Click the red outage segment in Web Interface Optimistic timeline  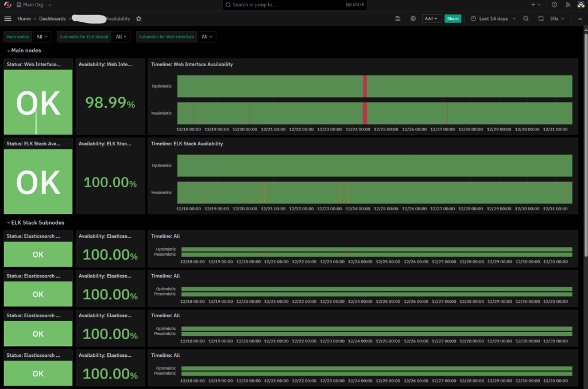[365, 86]
